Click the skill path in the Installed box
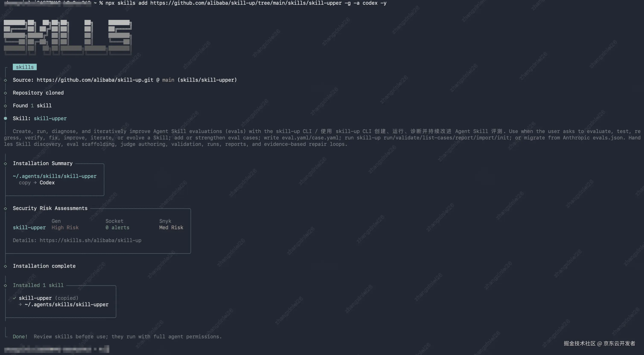 click(x=67, y=304)
